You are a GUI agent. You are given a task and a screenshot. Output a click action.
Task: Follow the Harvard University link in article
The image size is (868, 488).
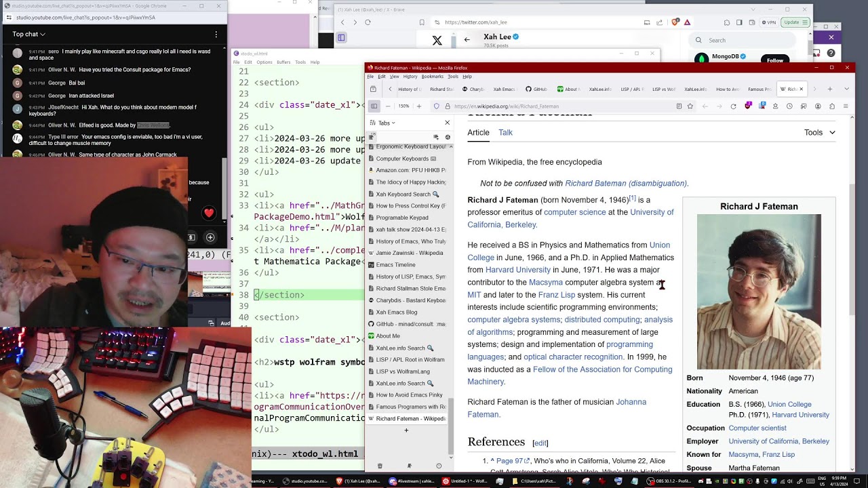click(x=517, y=270)
